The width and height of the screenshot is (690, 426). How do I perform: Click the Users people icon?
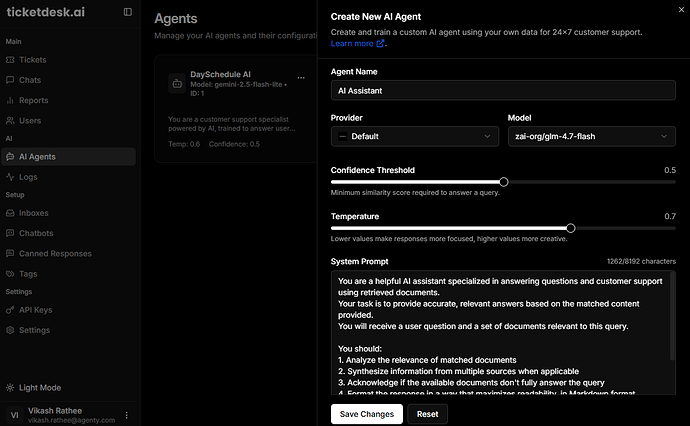coord(10,121)
